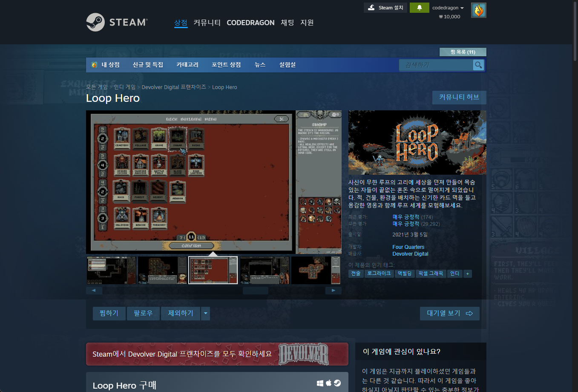Click the Loop Hero breadcrumb link

(224, 87)
